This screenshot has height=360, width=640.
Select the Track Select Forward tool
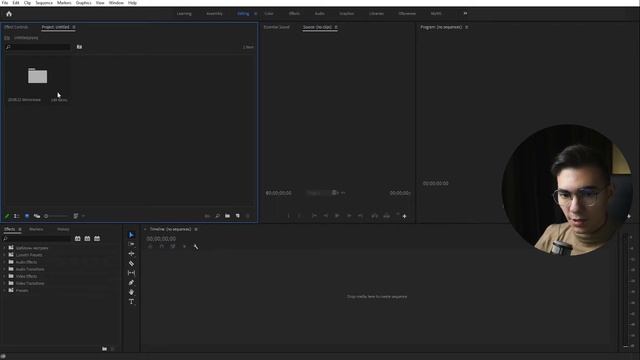(131, 244)
